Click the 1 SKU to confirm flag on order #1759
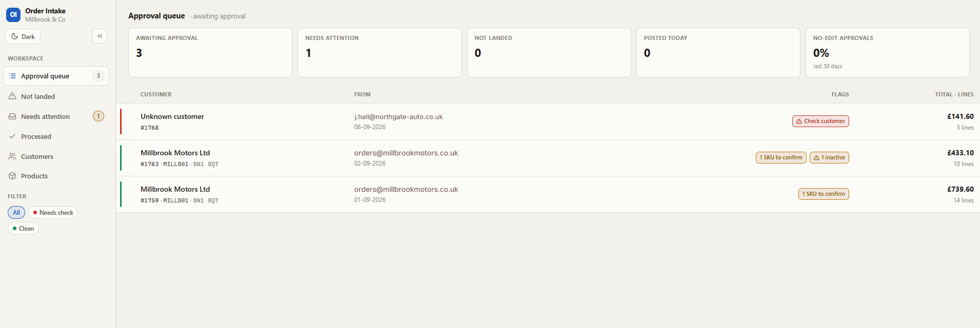Viewport: 980px width, 328px height. coord(824,194)
